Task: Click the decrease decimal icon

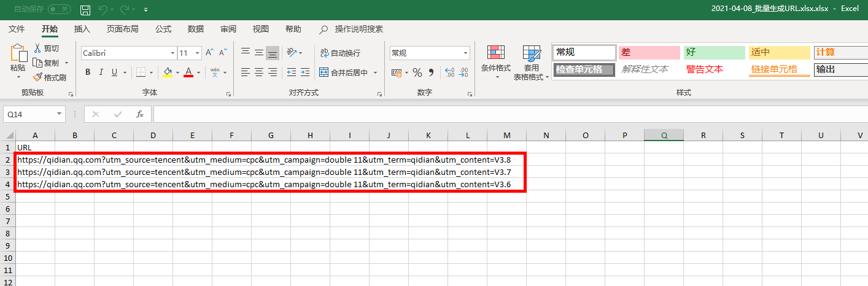Action: pyautogui.click(x=464, y=72)
